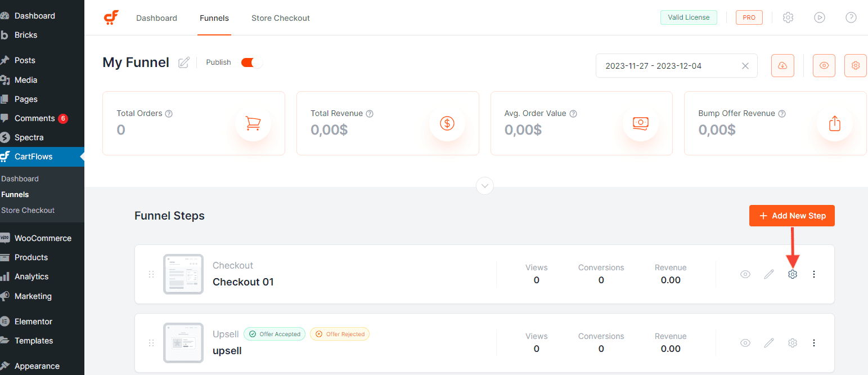The image size is (868, 375).
Task: Click the Offer Accepted tag
Action: 275,334
